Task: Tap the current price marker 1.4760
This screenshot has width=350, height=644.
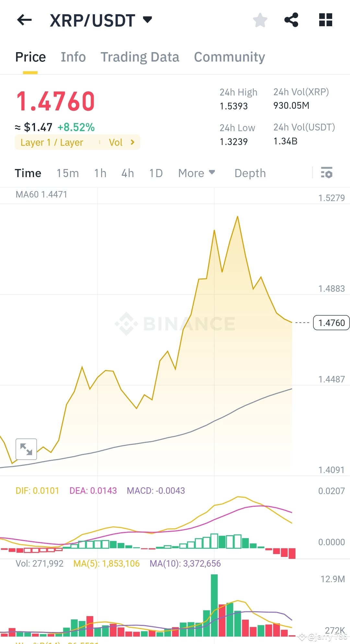Action: [331, 322]
